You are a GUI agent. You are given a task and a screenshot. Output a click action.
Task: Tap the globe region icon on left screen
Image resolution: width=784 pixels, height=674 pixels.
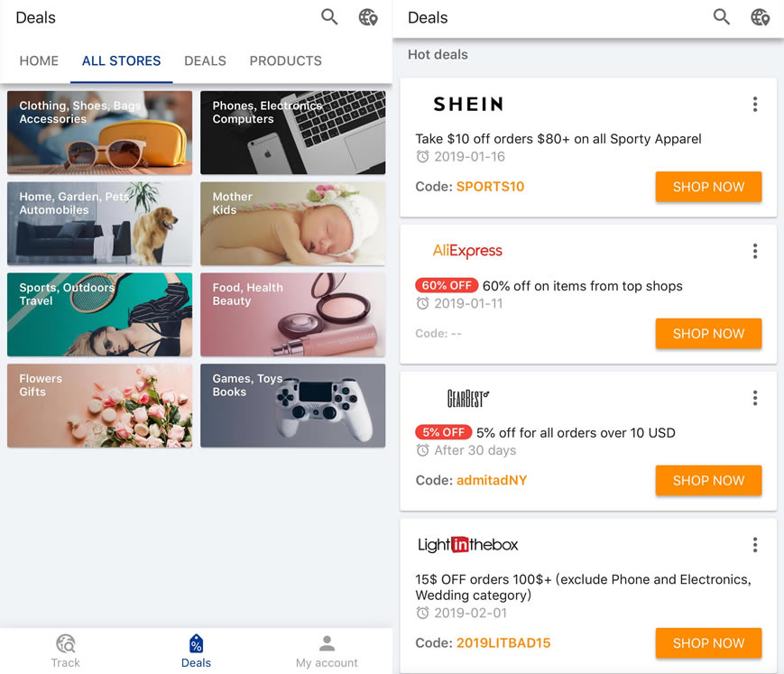point(368,17)
